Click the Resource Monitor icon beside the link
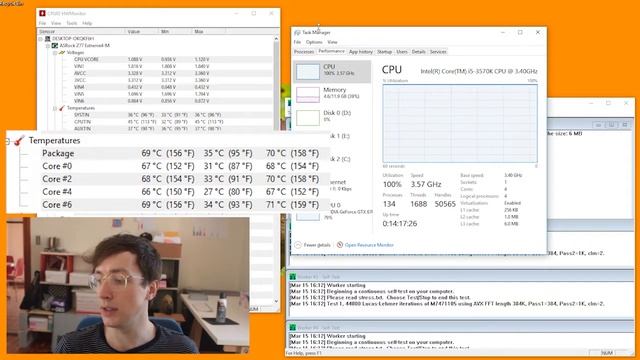Image resolution: width=640 pixels, height=360 pixels. [340, 245]
